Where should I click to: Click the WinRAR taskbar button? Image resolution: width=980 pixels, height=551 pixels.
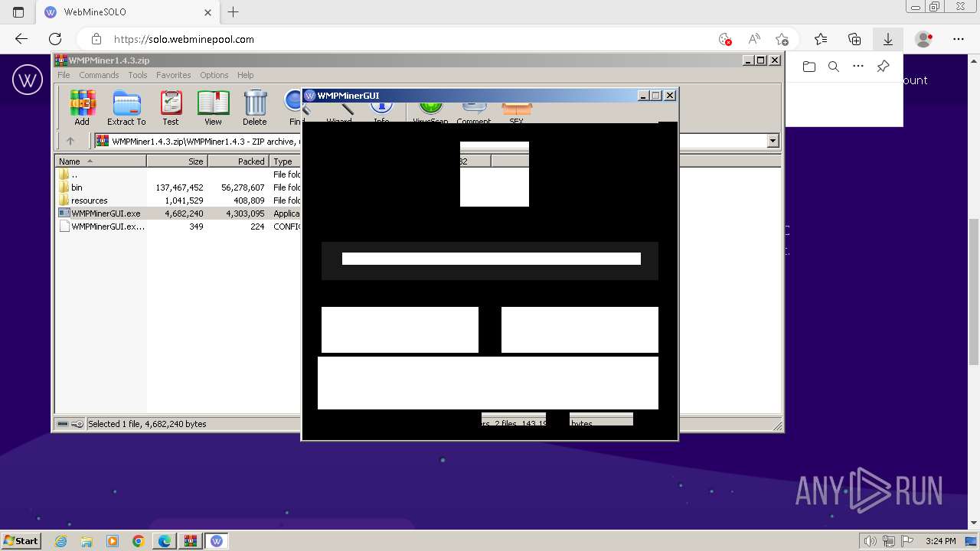(x=190, y=541)
